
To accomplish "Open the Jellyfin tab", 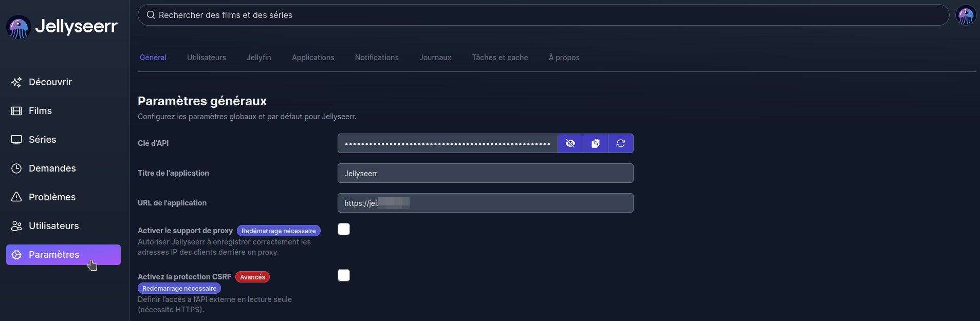I will click(x=259, y=58).
